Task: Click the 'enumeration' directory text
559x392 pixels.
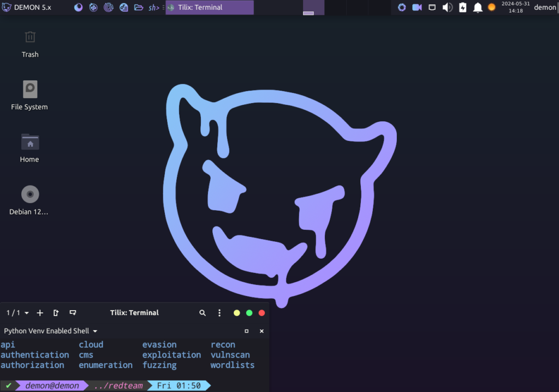Action: (105, 365)
